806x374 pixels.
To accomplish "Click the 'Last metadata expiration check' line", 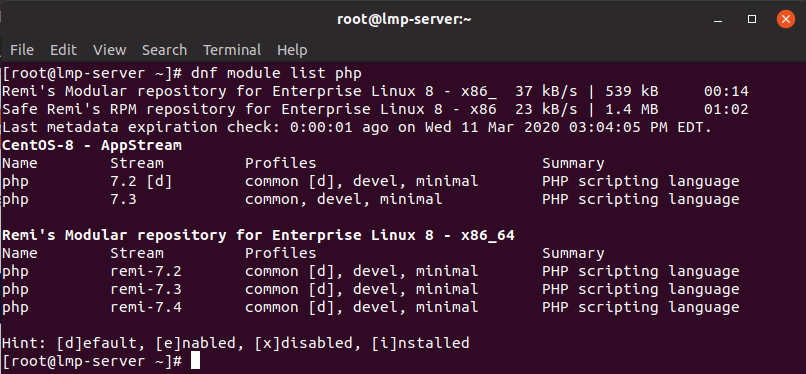I will (357, 127).
